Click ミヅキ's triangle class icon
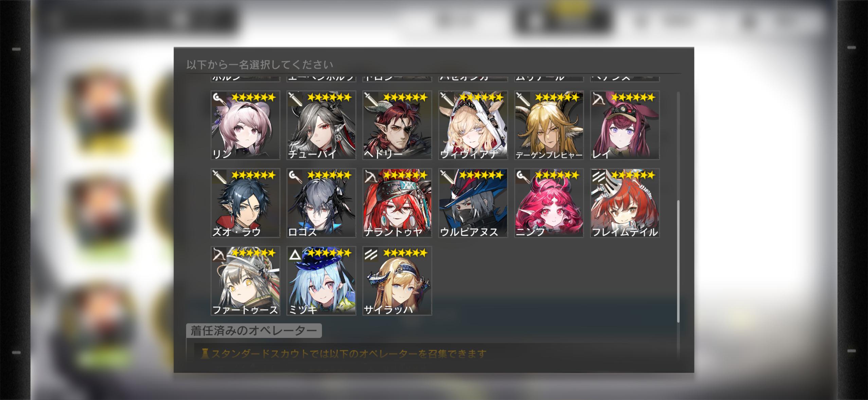Viewport: 868px width, 400px height. click(295, 254)
